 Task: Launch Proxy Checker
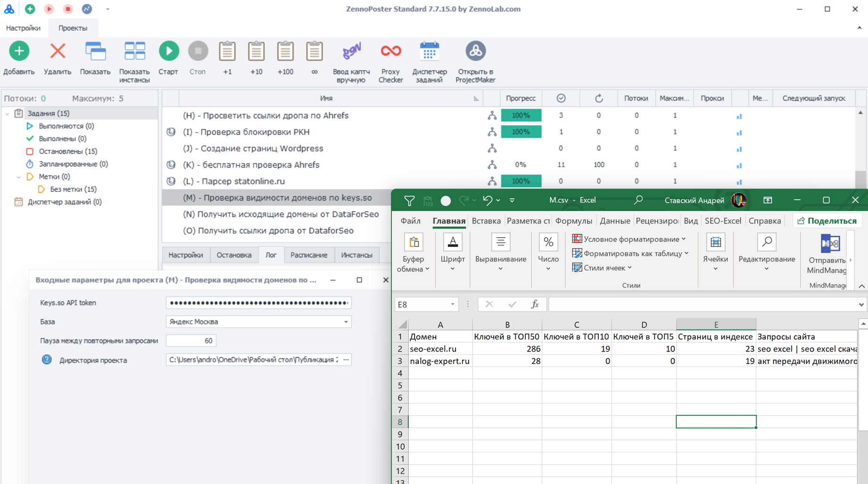pyautogui.click(x=391, y=51)
